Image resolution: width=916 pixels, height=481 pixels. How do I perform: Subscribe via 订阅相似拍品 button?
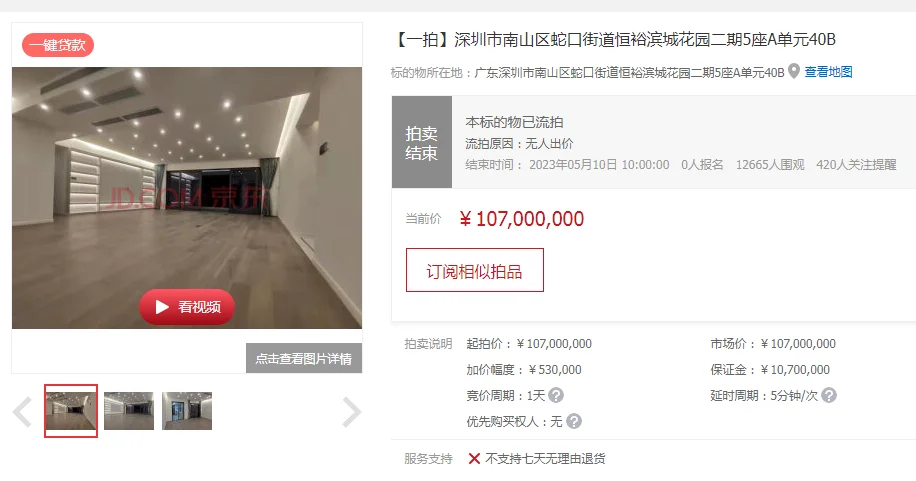[x=474, y=270]
